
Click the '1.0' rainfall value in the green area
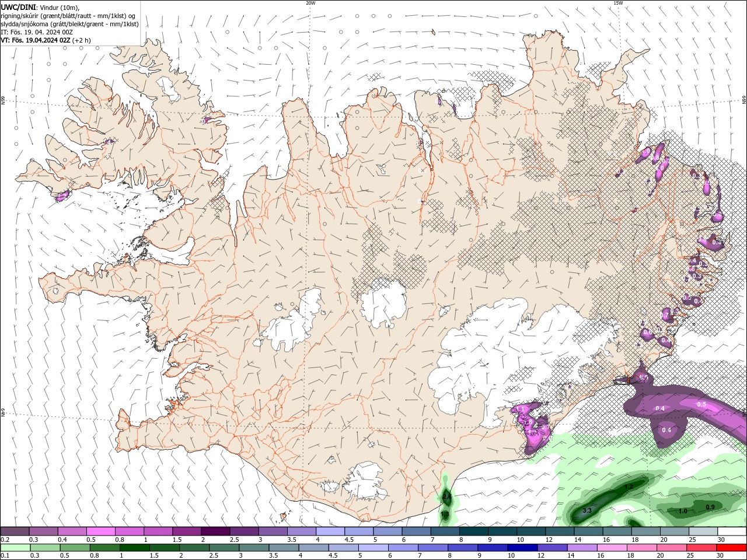683,511
